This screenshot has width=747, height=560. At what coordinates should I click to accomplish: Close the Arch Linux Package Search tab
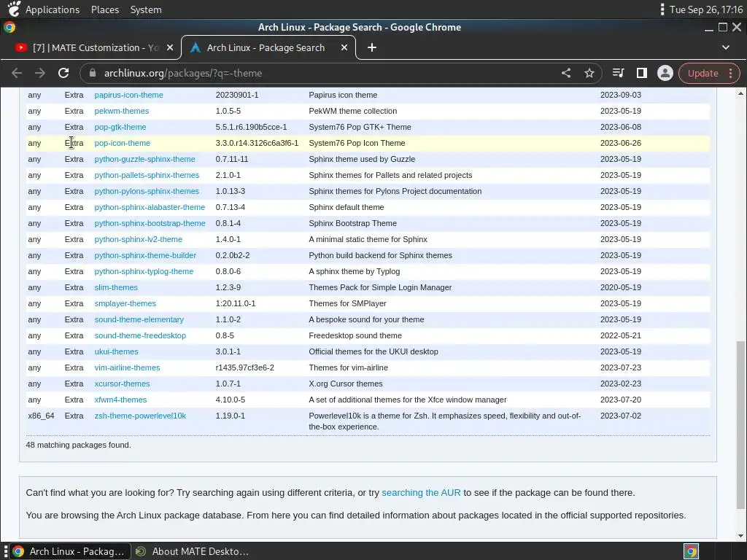(344, 47)
